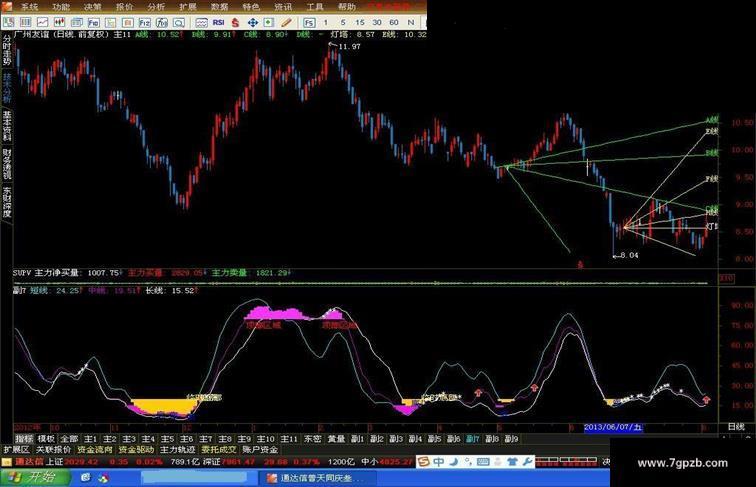
Task: Switch to 30-minute period button
Action: [377, 22]
